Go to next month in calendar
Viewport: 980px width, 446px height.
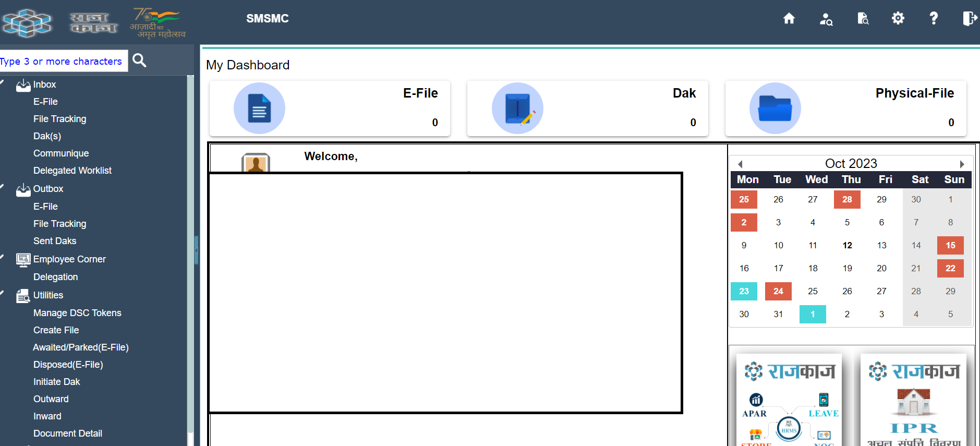[962, 164]
